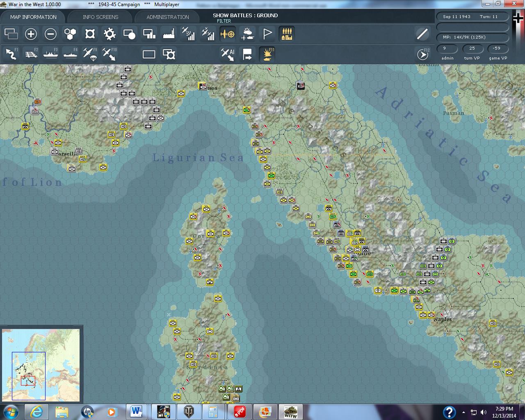
Task: Select the F10 air mission icon
Action: point(110,54)
